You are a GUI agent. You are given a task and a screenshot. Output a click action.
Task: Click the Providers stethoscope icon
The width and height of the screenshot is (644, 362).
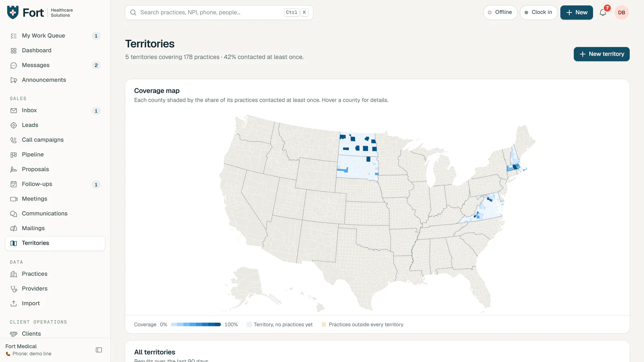coord(14,289)
